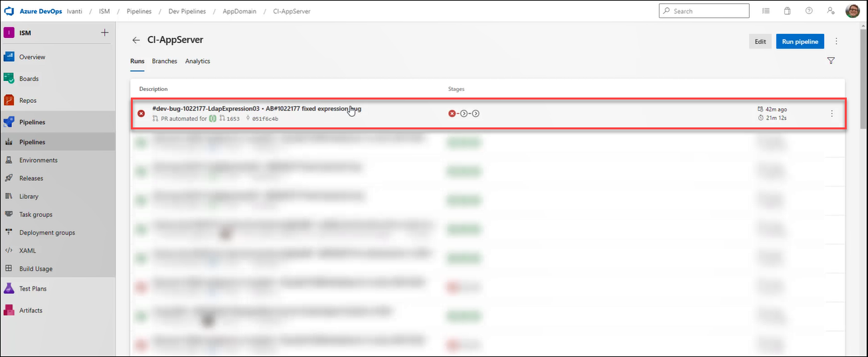Image resolution: width=868 pixels, height=357 pixels.
Task: Open the marketplace shopping bag icon
Action: point(787,11)
